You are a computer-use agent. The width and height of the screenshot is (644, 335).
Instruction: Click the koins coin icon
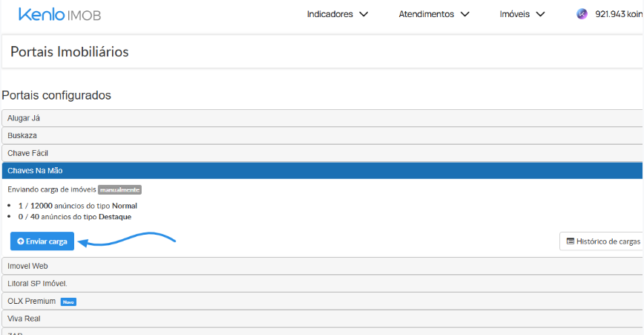(x=582, y=14)
